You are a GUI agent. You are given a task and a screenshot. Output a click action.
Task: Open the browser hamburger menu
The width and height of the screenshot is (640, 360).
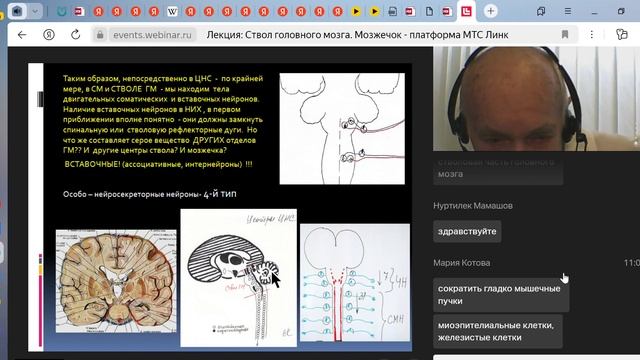click(568, 11)
